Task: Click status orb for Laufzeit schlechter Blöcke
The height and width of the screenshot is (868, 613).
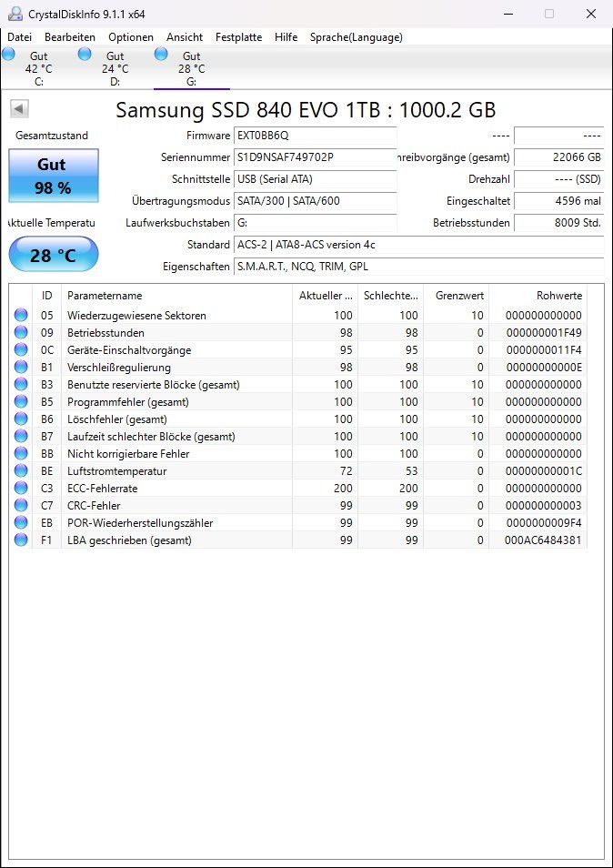Action: [x=21, y=436]
